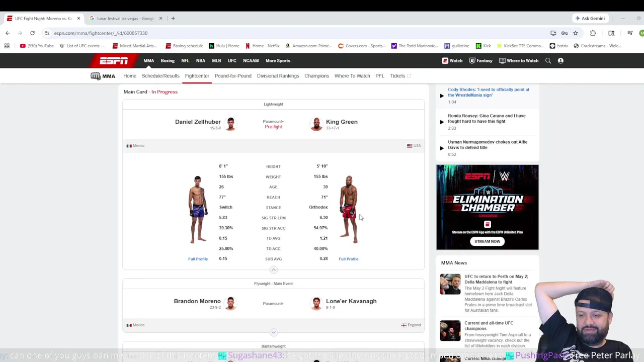The image size is (644, 362).
Task: Open the More Sports menu
Action: [x=278, y=61]
